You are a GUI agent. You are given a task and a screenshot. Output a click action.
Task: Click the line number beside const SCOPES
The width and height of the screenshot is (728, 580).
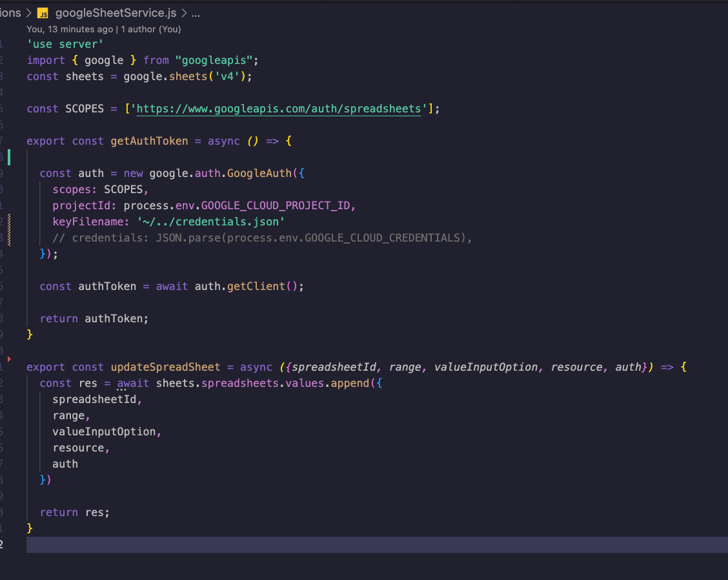pos(3,109)
